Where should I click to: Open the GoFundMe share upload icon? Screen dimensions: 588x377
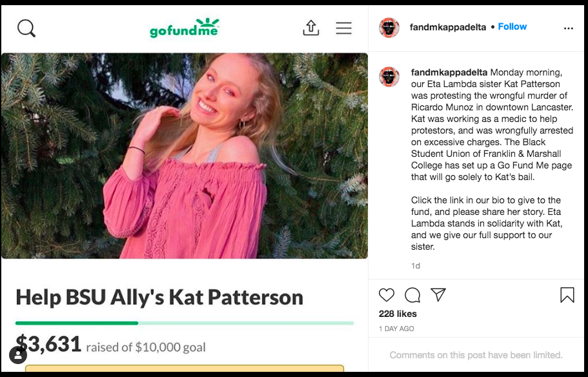point(311,28)
